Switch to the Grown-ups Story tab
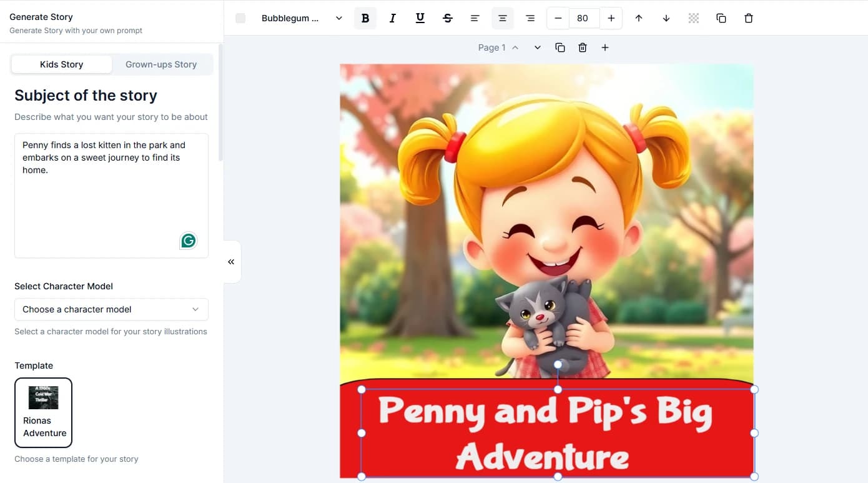The height and width of the screenshot is (483, 868). click(x=161, y=64)
